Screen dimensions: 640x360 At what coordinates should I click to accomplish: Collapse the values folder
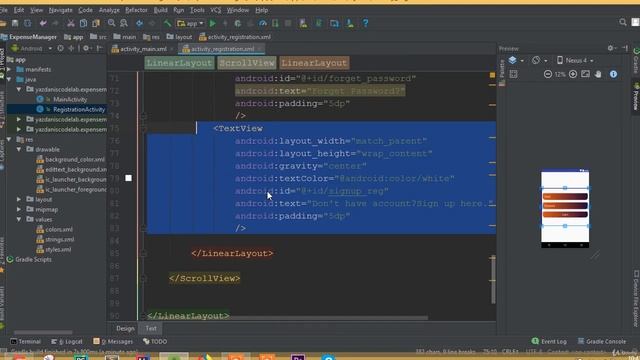pos(19,220)
